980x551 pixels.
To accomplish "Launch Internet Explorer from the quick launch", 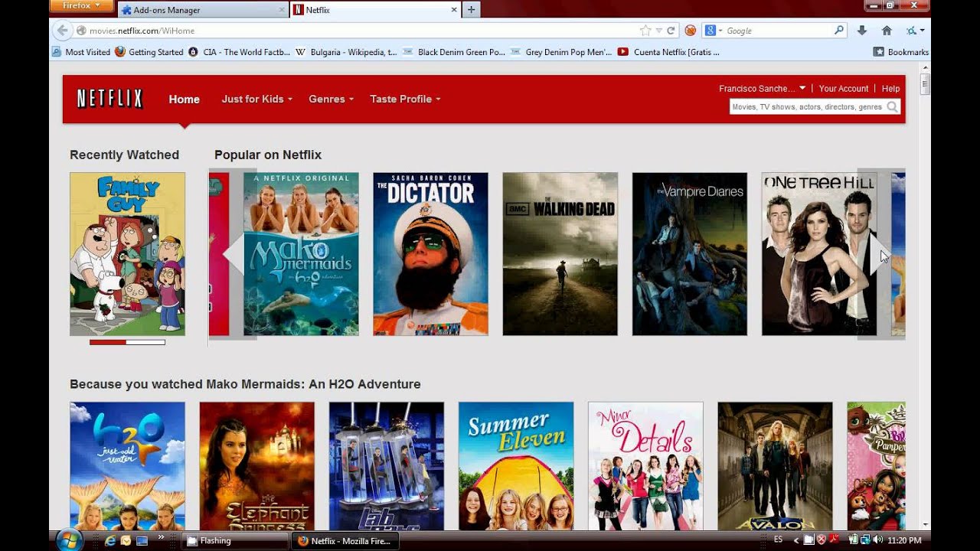I will [109, 540].
